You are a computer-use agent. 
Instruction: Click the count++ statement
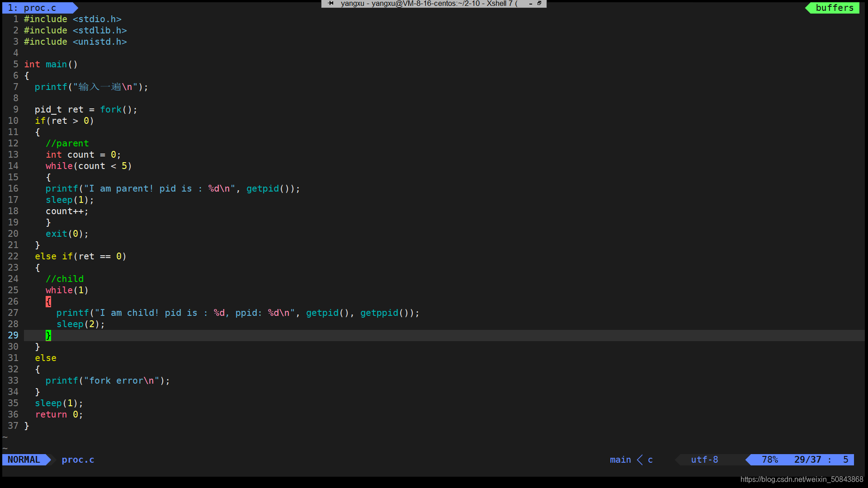[67, 211]
